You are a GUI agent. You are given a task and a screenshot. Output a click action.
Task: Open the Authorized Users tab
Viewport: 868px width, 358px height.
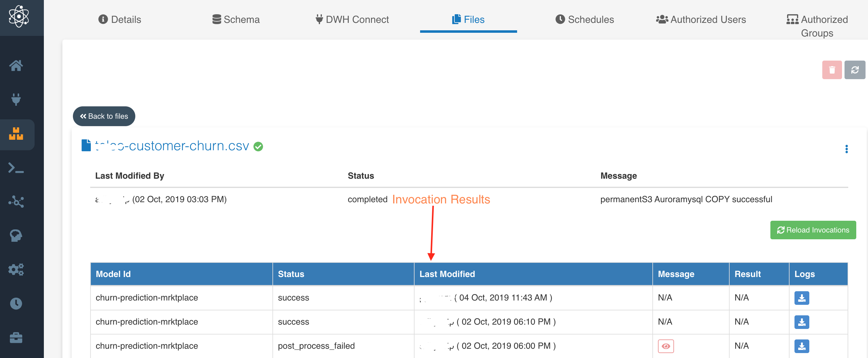(x=701, y=19)
